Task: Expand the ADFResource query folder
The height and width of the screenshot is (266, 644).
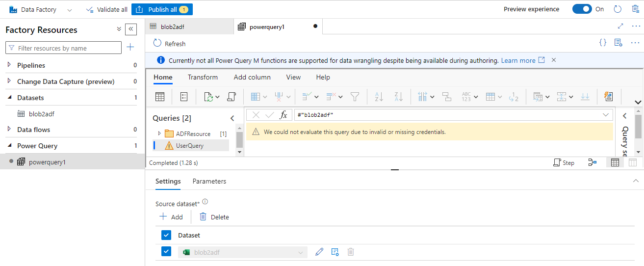Action: tap(159, 133)
